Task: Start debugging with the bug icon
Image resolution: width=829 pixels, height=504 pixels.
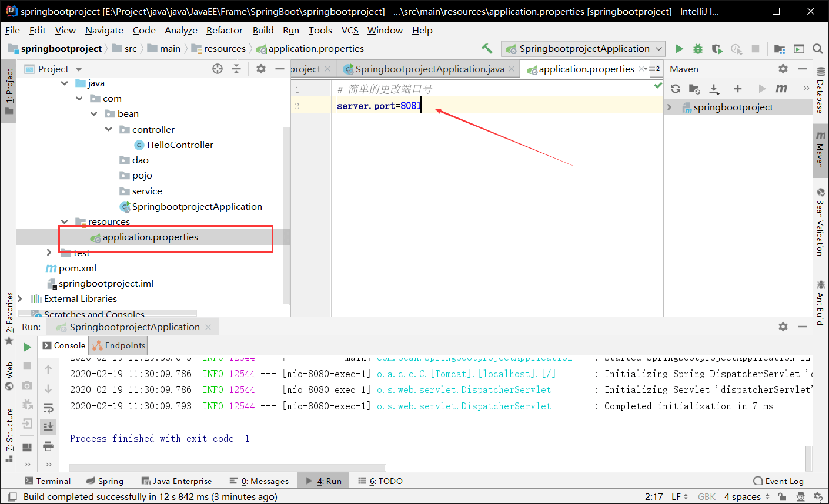Action: [698, 49]
